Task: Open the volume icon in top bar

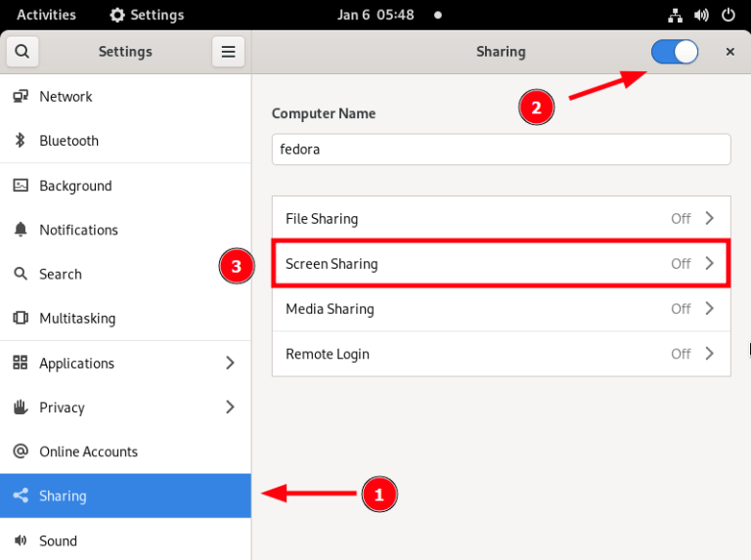Action: coord(701,16)
